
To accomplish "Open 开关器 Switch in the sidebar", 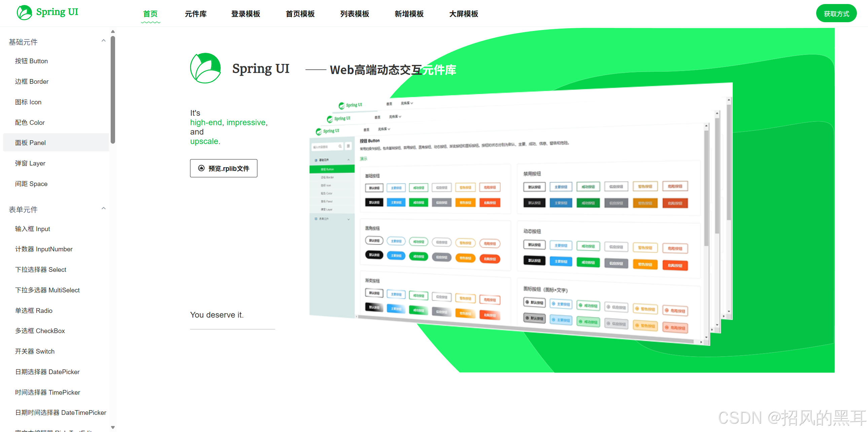I will (x=35, y=352).
